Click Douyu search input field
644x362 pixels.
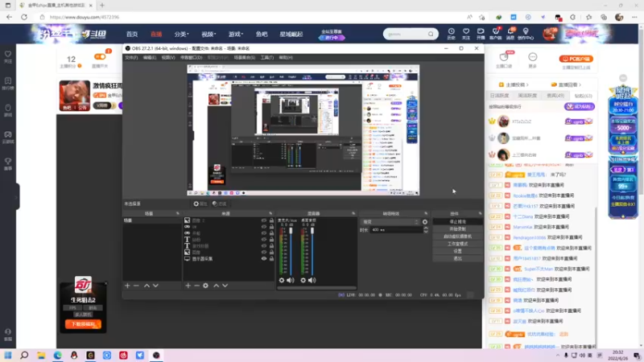pyautogui.click(x=406, y=34)
